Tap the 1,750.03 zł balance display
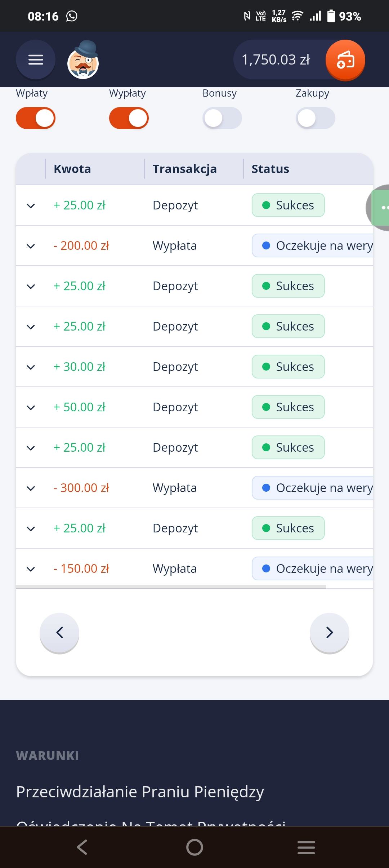389x868 pixels. [x=276, y=60]
